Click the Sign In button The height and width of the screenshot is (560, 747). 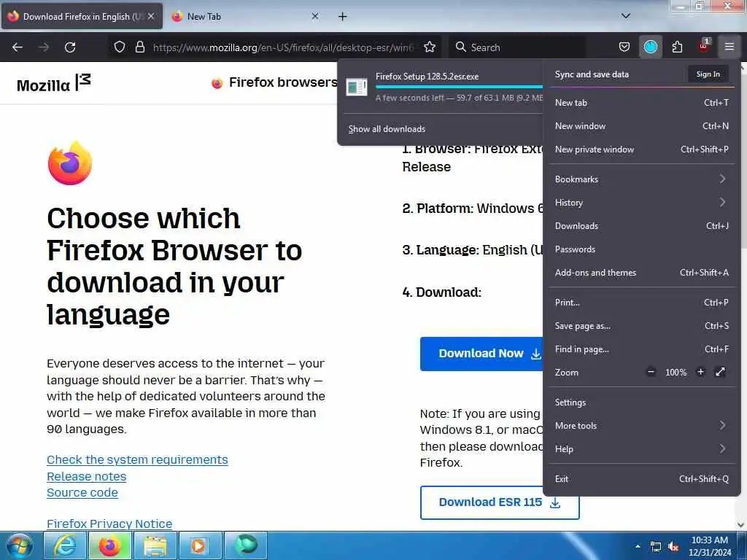click(x=708, y=74)
